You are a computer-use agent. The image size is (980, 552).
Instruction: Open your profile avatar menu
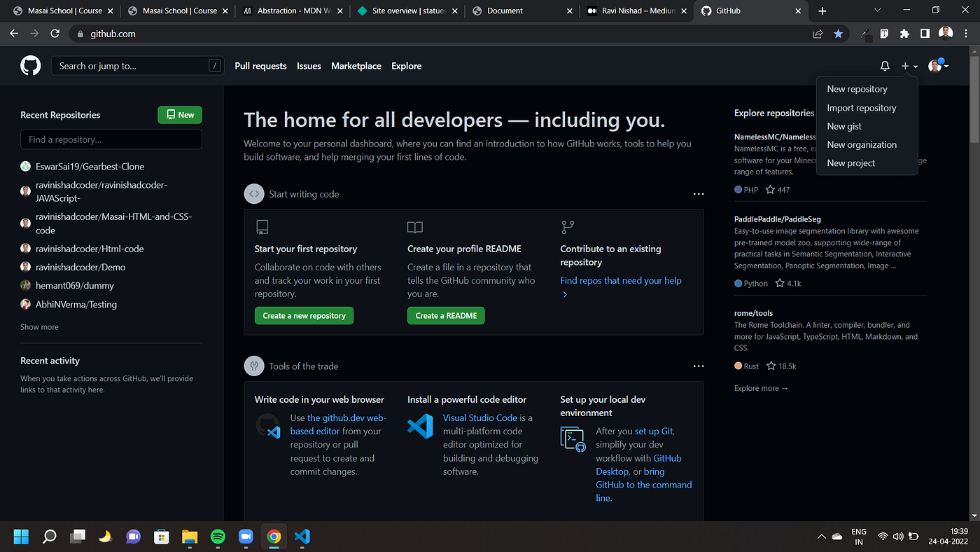[934, 65]
